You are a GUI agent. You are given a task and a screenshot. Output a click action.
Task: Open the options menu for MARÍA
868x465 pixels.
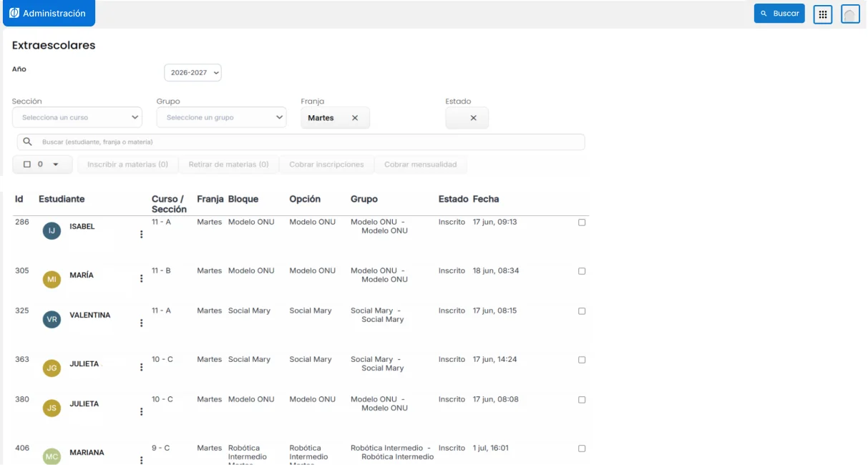[x=141, y=278]
